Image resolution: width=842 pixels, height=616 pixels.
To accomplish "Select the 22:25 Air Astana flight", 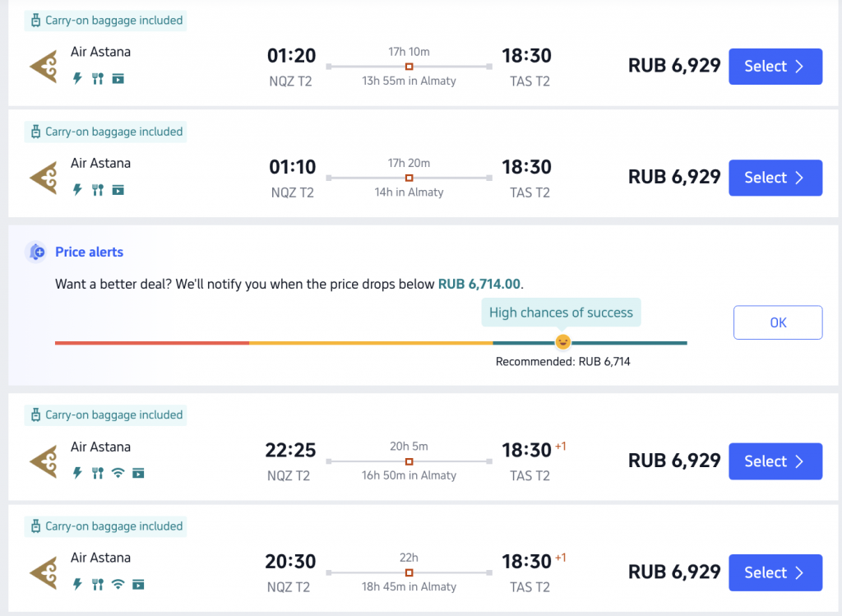I will coord(775,461).
